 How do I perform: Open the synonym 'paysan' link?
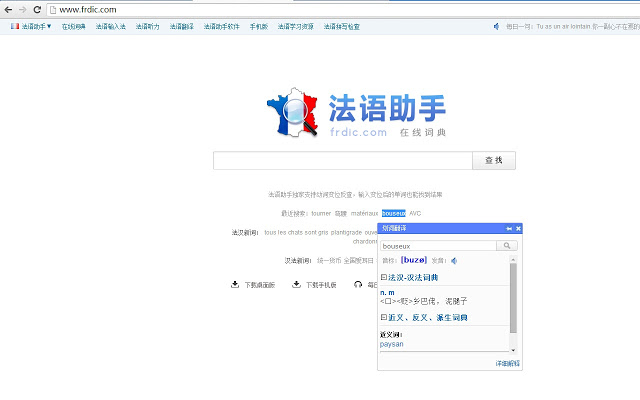coord(391,344)
